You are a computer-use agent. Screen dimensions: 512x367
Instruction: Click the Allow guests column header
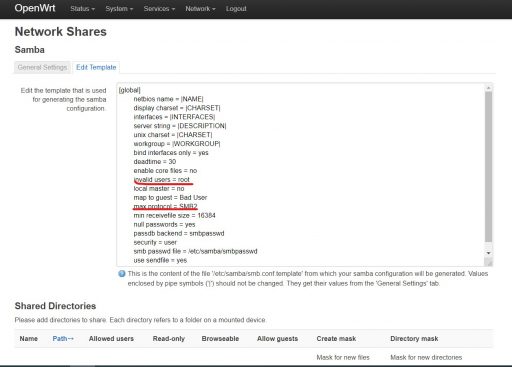pos(277,339)
